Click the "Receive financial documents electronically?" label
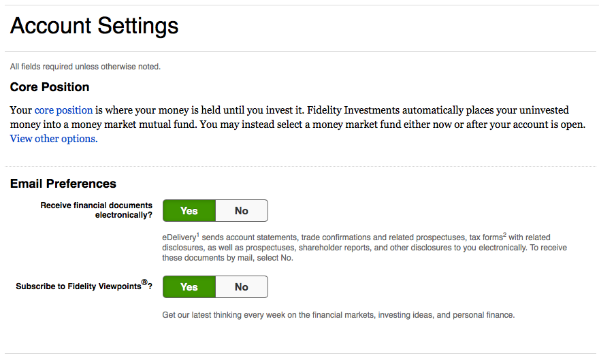 coord(97,210)
